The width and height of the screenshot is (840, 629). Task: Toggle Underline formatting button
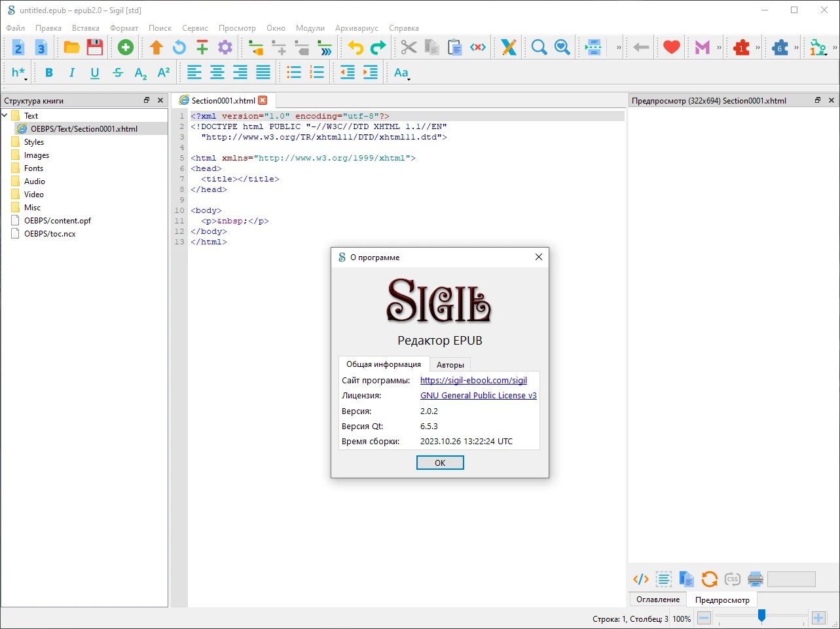pyautogui.click(x=95, y=73)
